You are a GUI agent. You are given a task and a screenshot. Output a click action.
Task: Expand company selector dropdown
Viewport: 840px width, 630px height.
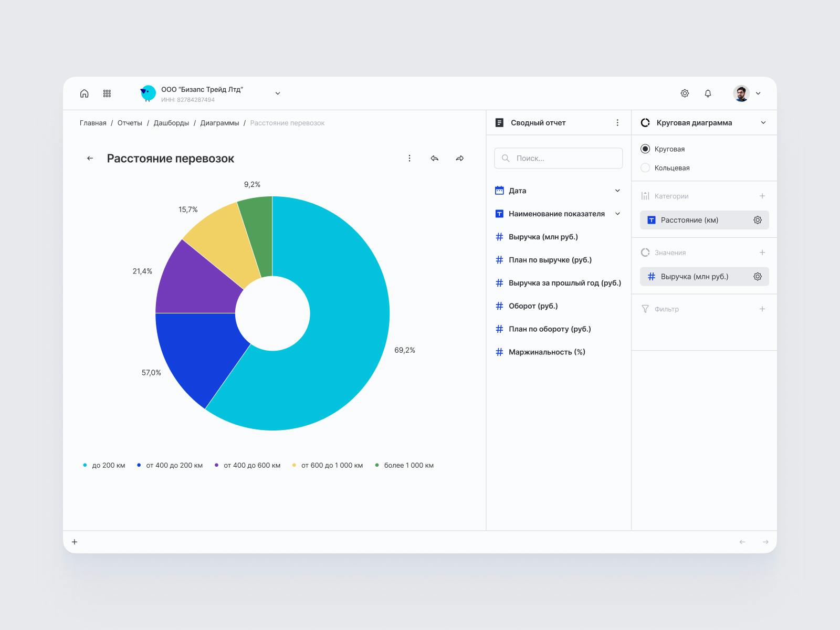tap(278, 93)
